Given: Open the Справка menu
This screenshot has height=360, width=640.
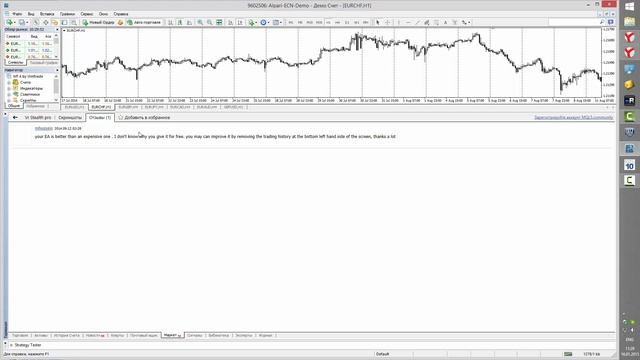Looking at the screenshot, I should pyautogui.click(x=121, y=14).
